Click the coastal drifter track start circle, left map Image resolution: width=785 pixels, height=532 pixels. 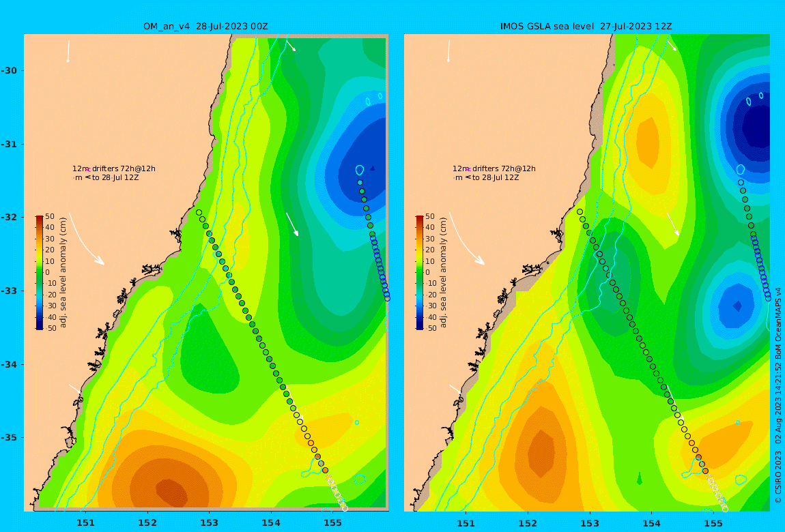199,213
